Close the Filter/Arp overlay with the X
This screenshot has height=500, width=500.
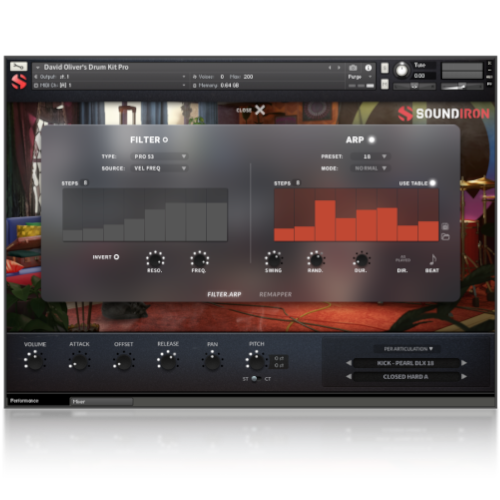(260, 110)
